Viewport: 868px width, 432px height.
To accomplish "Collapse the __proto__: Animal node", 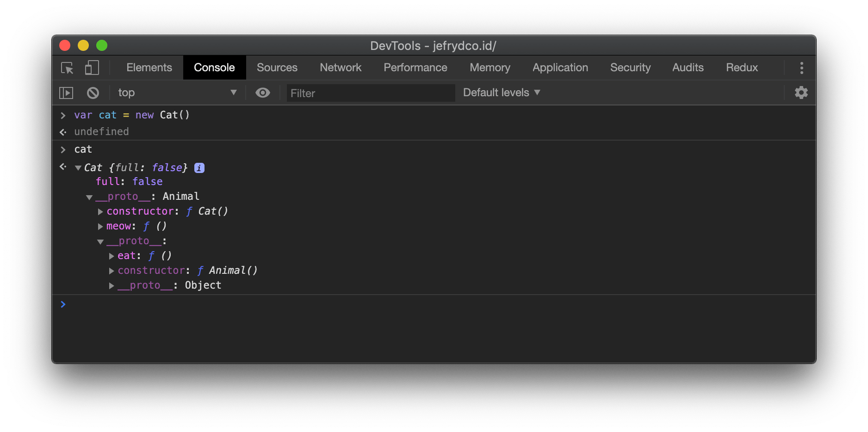I will pos(89,197).
